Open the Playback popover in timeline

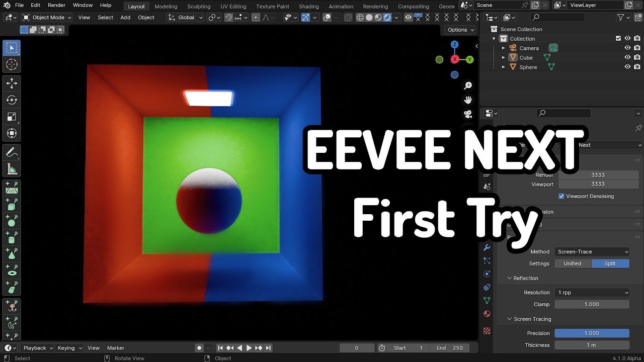click(x=38, y=348)
